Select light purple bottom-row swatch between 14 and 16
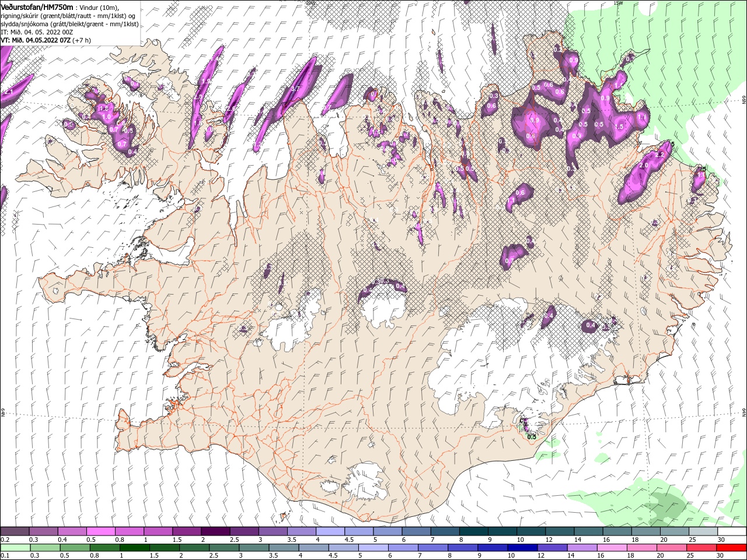Screen dimensions: 747x560 tap(582, 548)
